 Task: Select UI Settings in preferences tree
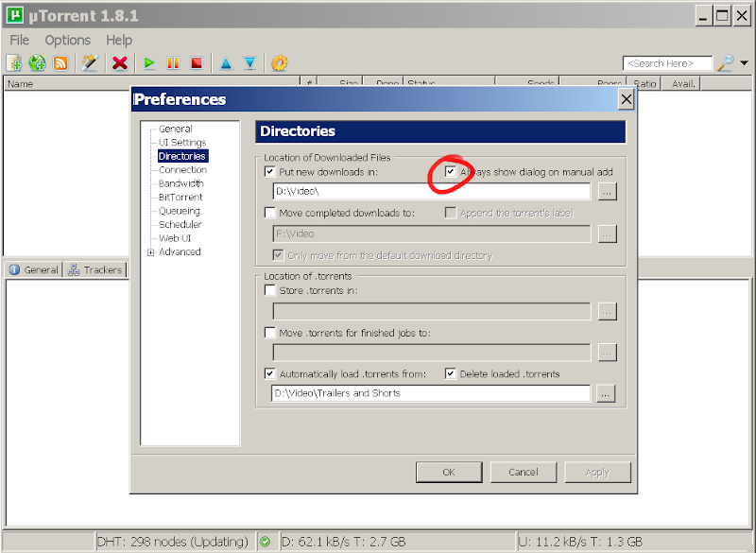point(182,142)
